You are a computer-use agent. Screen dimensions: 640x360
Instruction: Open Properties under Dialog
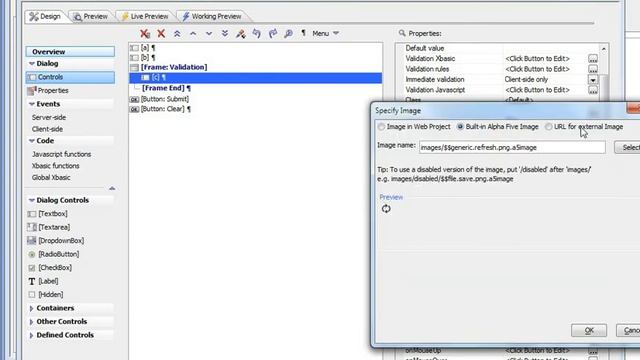point(48,91)
